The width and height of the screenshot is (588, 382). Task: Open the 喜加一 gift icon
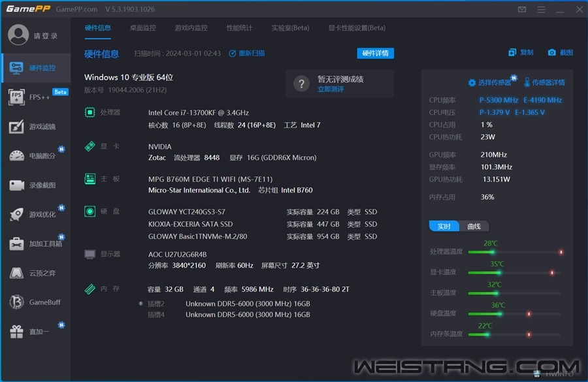[x=16, y=331]
